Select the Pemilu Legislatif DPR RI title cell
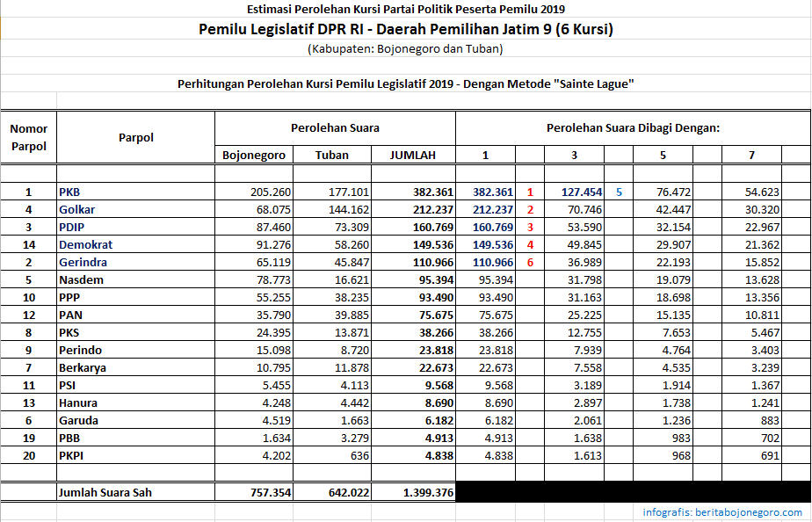Viewport: 812px width, 522px height. (x=406, y=29)
